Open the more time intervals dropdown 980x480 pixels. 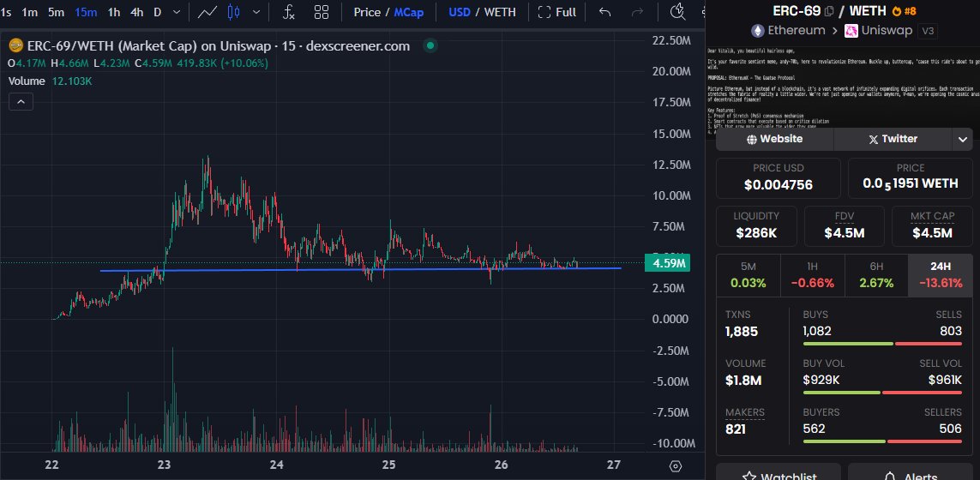pyautogui.click(x=177, y=12)
